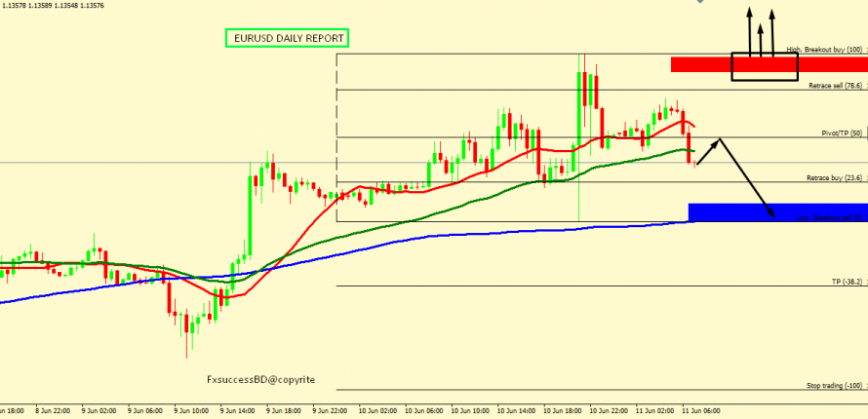Click the Retrace sell (78.6) level label

point(835,86)
